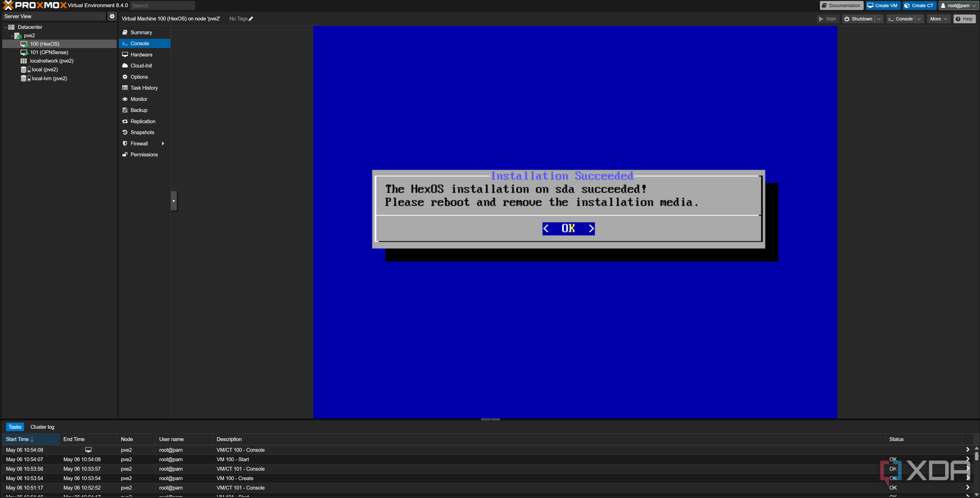Image resolution: width=980 pixels, height=498 pixels.
Task: Click the Shutdown button
Action: (858, 19)
